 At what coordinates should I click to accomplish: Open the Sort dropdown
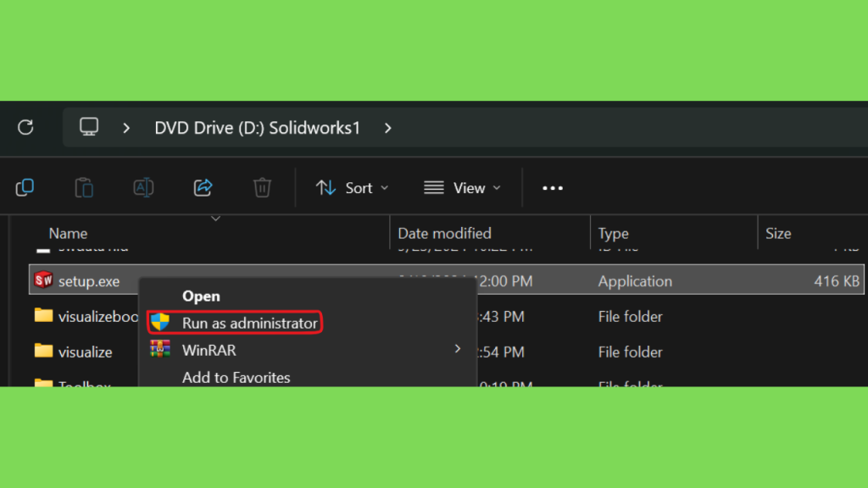[352, 188]
